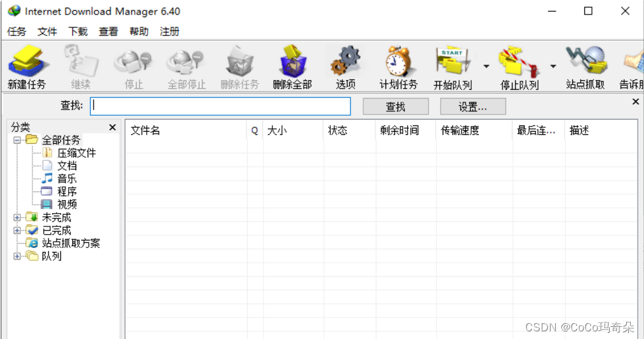Open the 文件 menu

click(x=47, y=31)
